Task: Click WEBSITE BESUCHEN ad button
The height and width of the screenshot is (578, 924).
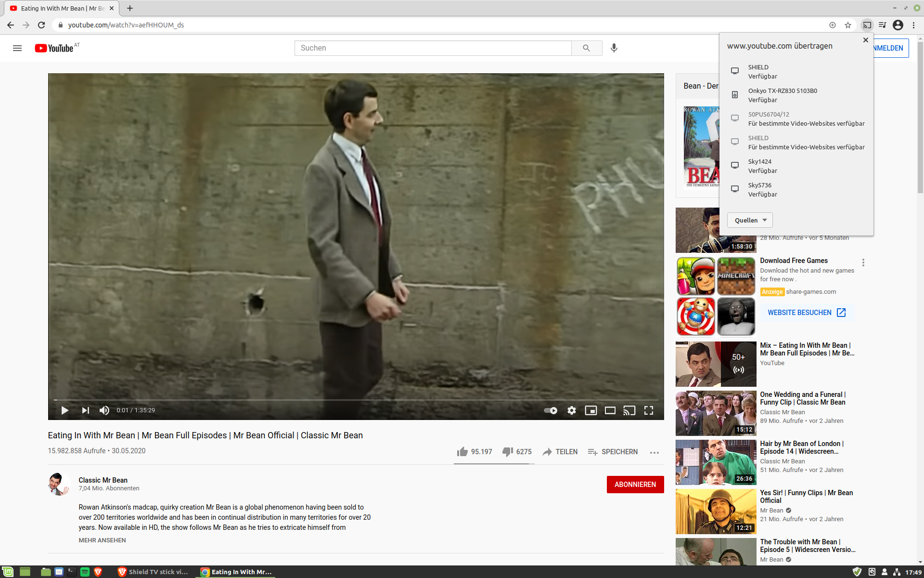Action: [807, 313]
